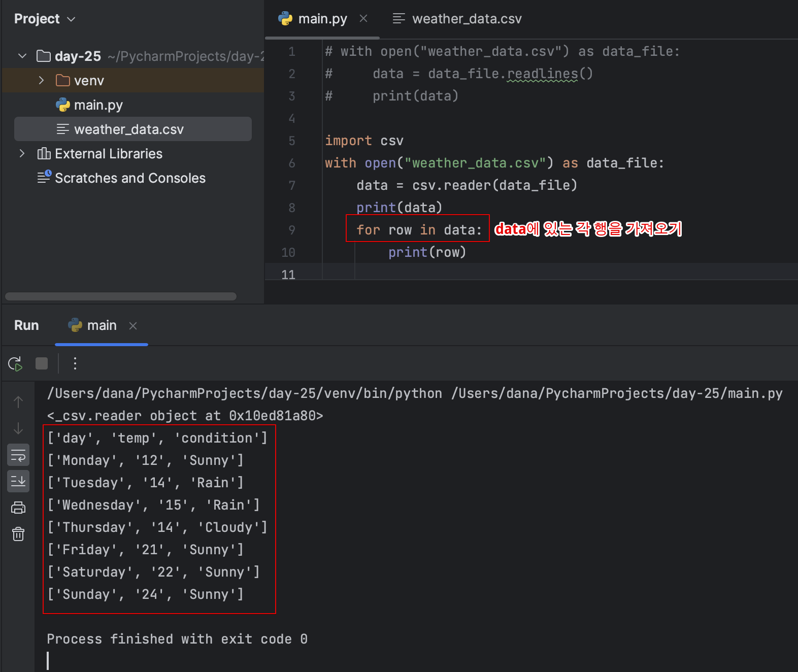798x672 pixels.
Task: Close the main.py editor tab
Action: click(363, 19)
